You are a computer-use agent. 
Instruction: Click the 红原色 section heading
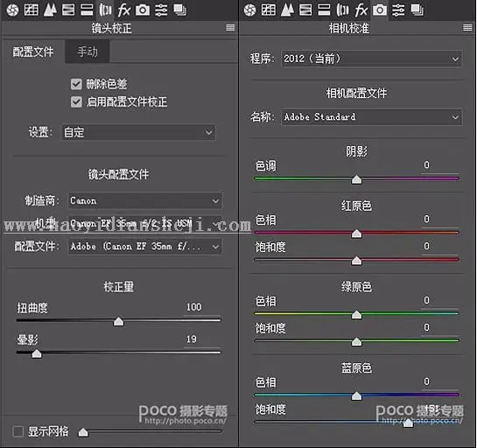coord(356,206)
